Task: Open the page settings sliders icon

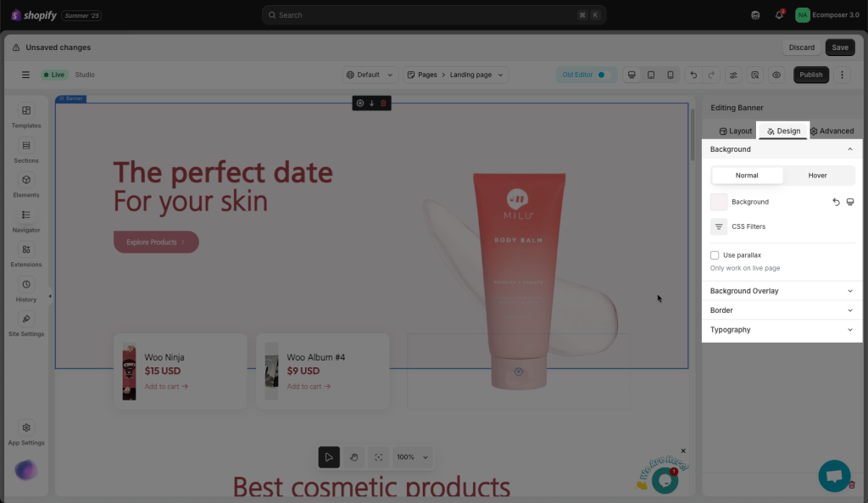Action: pyautogui.click(x=733, y=75)
